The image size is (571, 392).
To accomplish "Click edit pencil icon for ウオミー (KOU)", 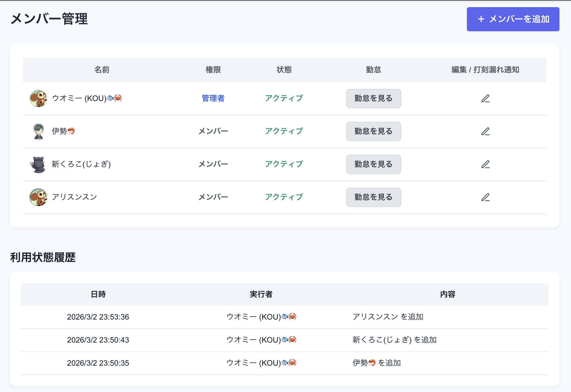I will [485, 99].
